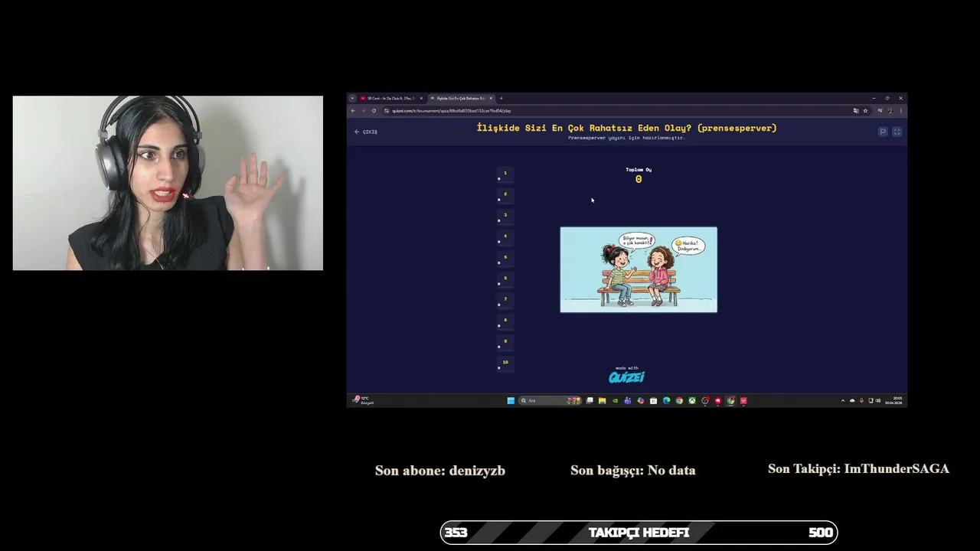Click the taskbar search box Ara

pos(550,400)
